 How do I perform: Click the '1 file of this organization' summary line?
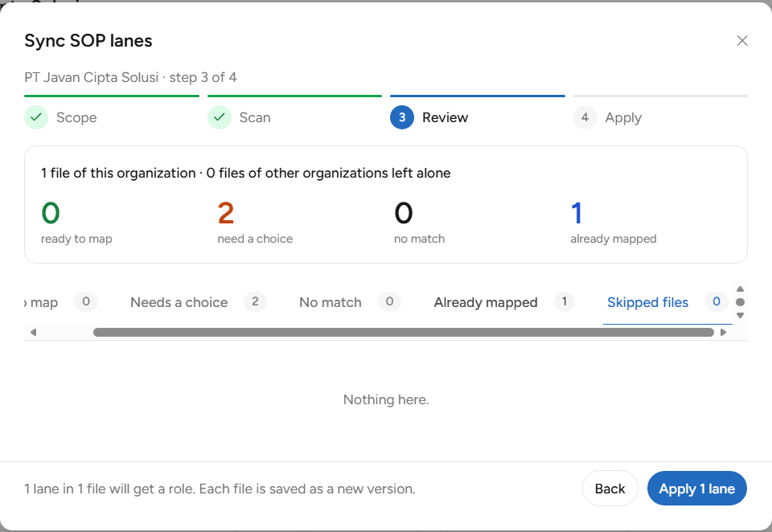tap(246, 174)
